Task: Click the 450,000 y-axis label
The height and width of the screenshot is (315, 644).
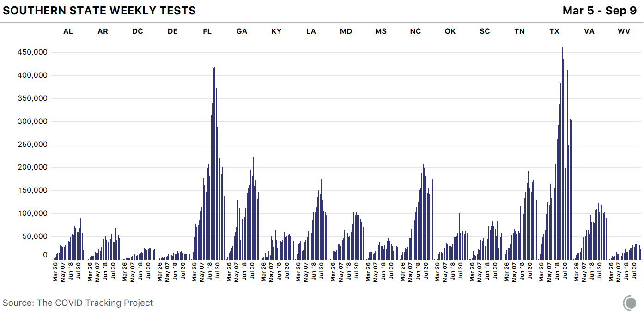Action: (x=32, y=52)
